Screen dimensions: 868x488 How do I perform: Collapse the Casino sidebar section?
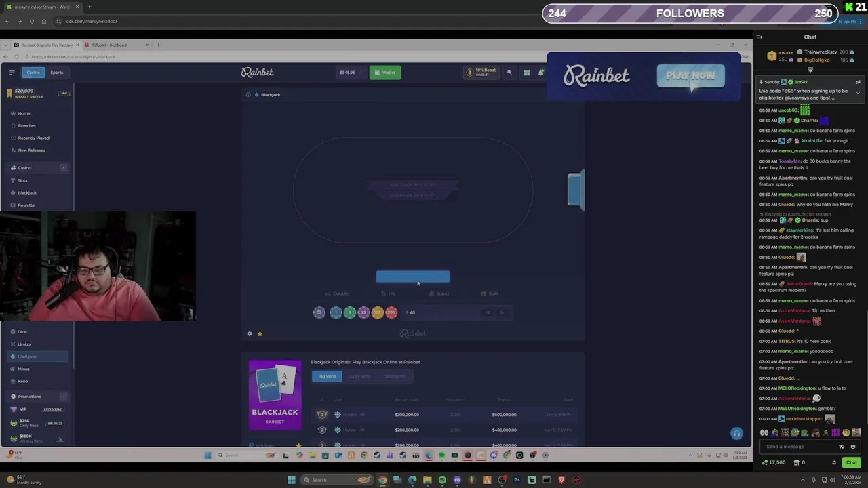[64, 168]
